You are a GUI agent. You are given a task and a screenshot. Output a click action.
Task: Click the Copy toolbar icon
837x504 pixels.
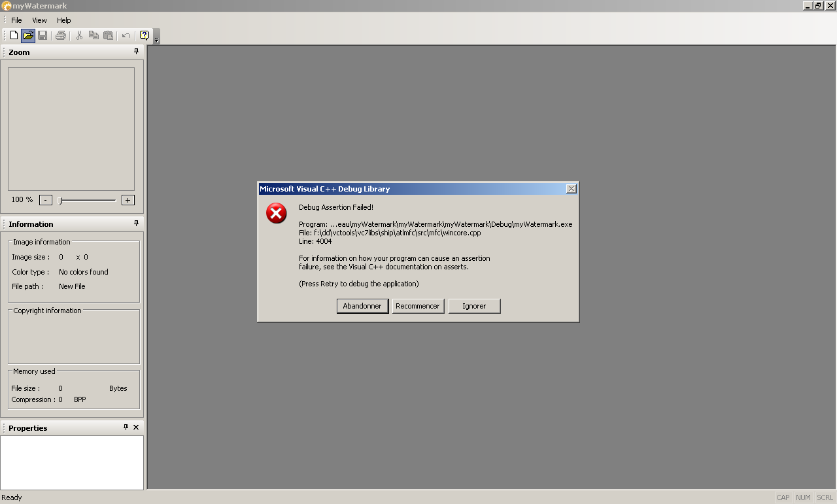pyautogui.click(x=94, y=35)
